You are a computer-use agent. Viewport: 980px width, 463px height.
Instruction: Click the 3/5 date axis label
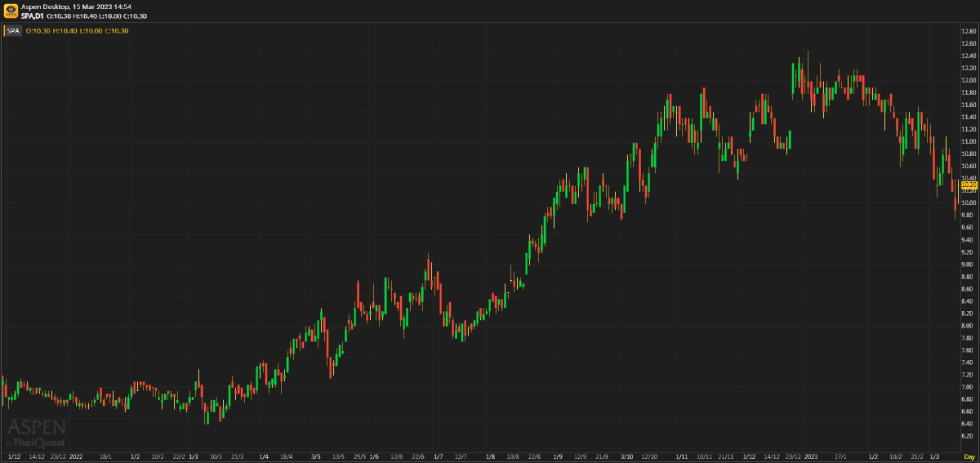click(316, 456)
